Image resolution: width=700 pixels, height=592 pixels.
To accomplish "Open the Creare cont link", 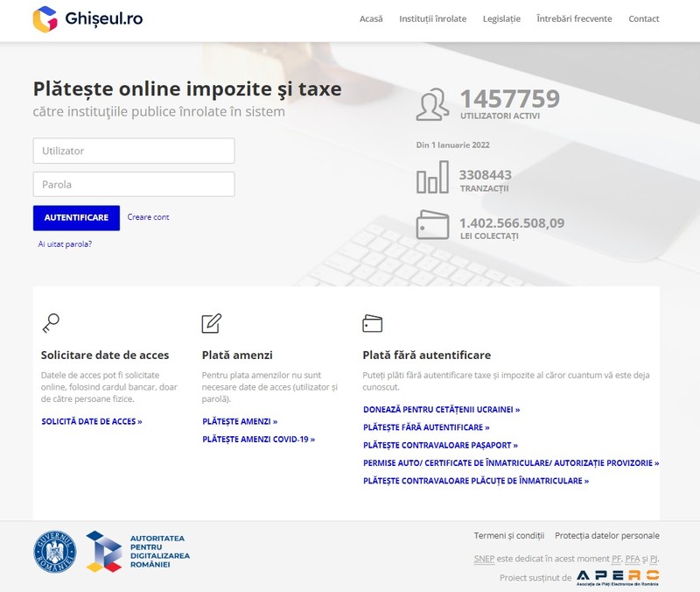I will 148,216.
